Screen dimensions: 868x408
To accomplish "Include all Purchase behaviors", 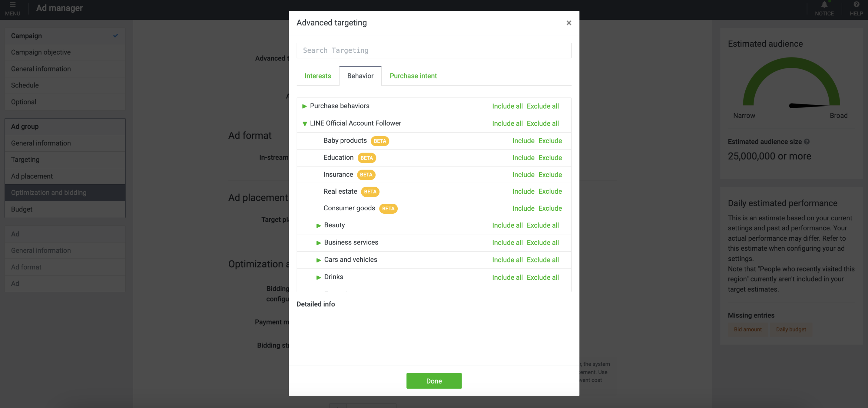I will [507, 106].
